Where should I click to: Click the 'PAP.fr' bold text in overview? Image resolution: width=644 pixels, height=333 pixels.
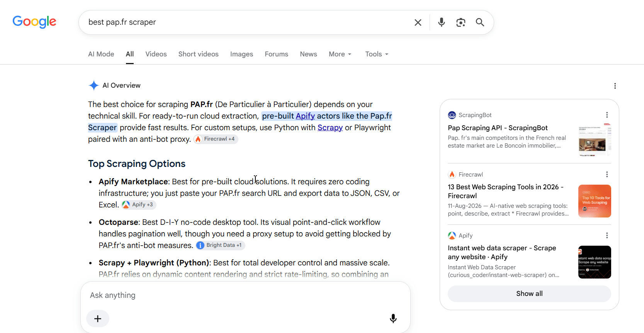click(202, 104)
